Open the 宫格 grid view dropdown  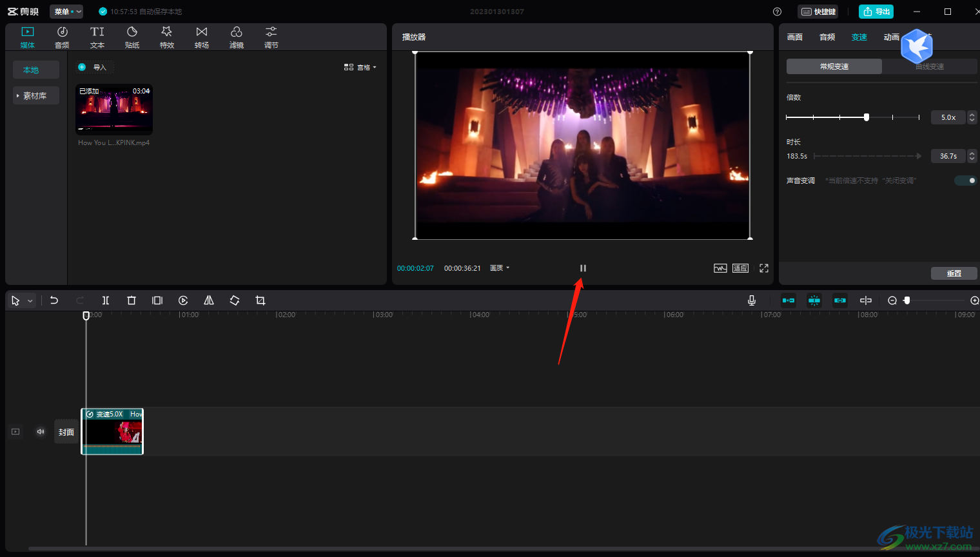360,67
